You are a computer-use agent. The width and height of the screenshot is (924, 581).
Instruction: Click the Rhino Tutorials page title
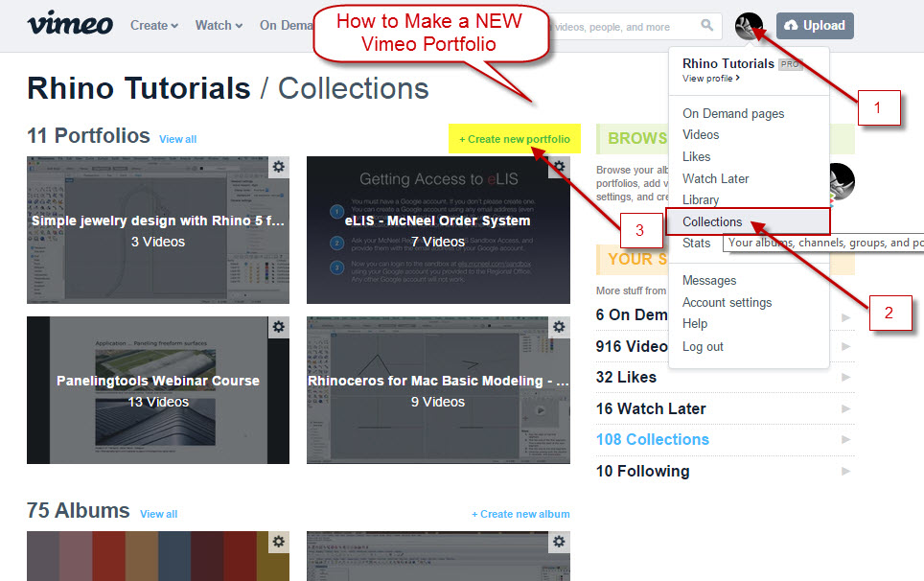[x=138, y=89]
